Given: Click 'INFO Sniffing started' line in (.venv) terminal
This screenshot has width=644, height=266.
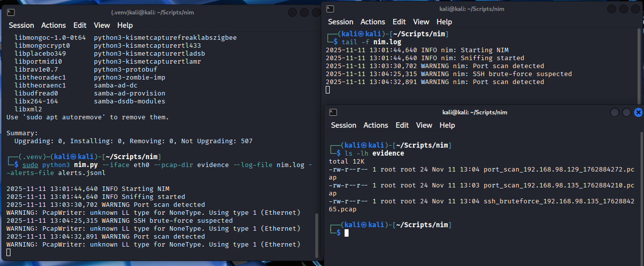Looking at the screenshot, I should 96,196.
